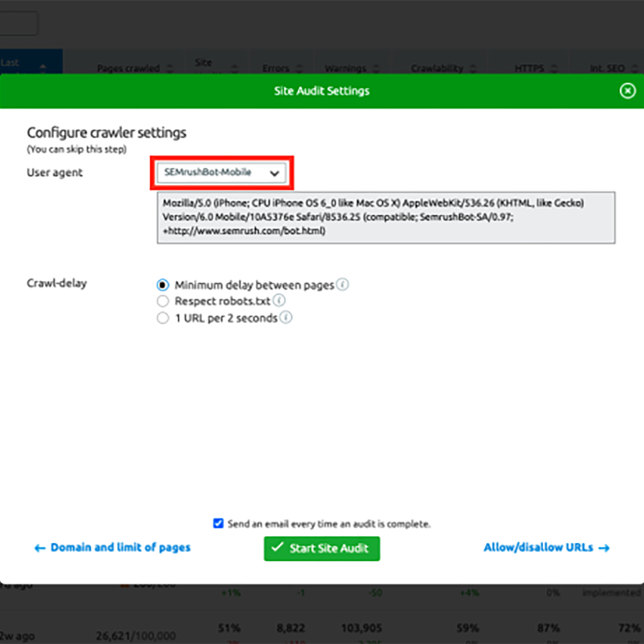Screen dimensions: 644x644
Task: Click the Pages crawled column header
Action: pyautogui.click(x=128, y=68)
